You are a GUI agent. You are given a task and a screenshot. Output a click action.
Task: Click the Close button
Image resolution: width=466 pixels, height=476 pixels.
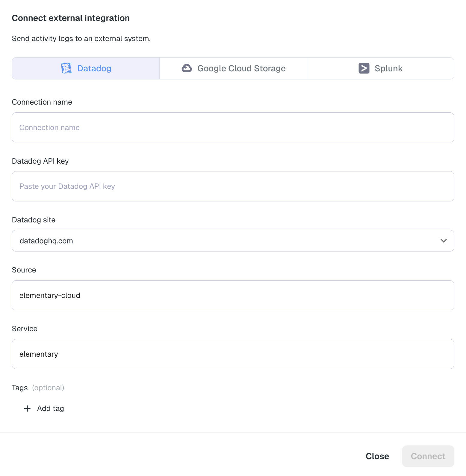(x=377, y=456)
